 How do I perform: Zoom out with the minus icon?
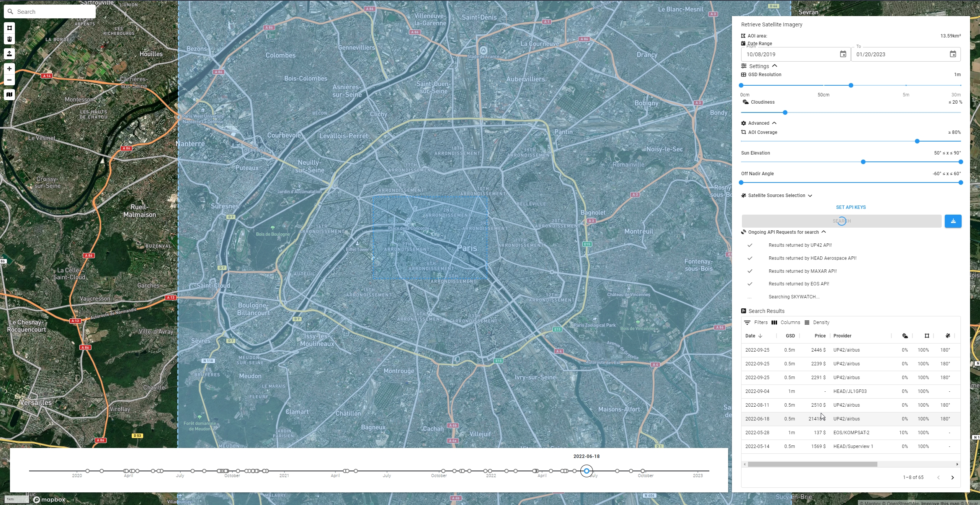pyautogui.click(x=10, y=80)
